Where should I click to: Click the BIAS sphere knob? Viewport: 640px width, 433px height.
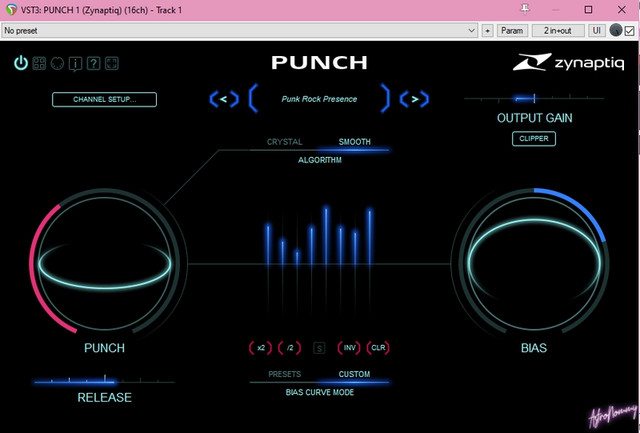click(534, 263)
